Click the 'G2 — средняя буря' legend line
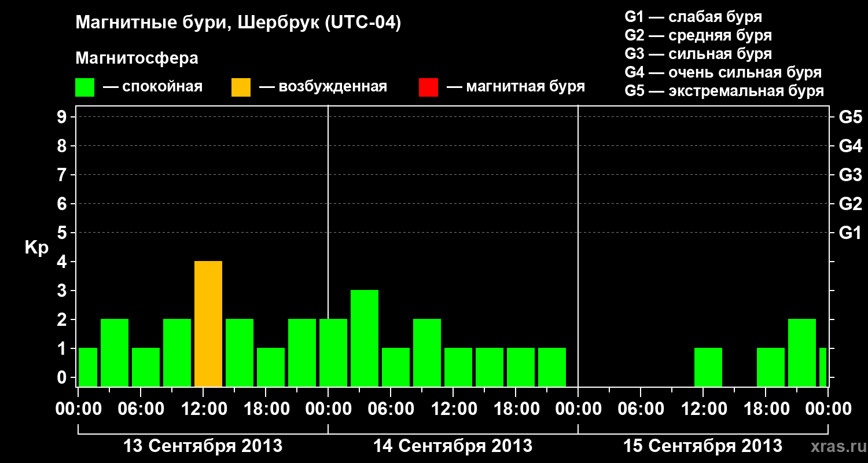The image size is (868, 463). click(x=698, y=35)
